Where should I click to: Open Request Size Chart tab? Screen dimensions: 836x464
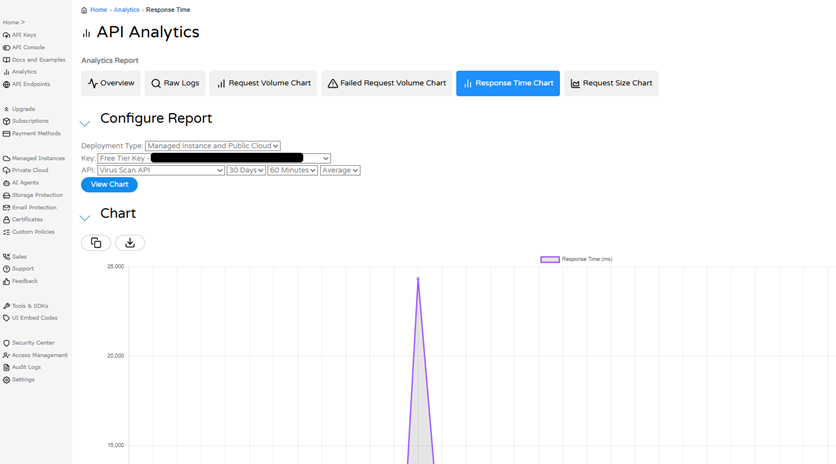(x=611, y=83)
